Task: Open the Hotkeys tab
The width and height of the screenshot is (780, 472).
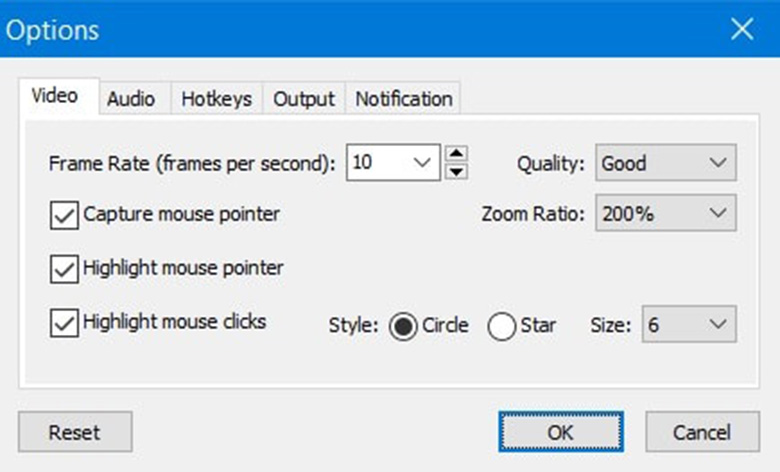Action: click(217, 99)
